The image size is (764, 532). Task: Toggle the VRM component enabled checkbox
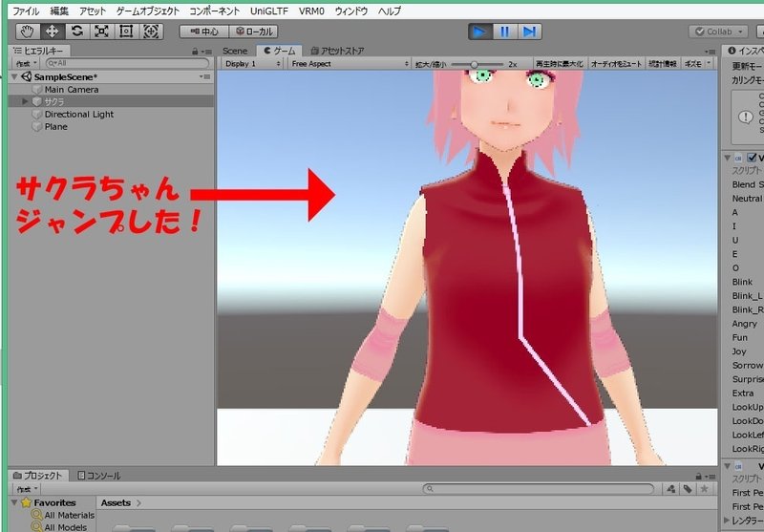(x=752, y=158)
